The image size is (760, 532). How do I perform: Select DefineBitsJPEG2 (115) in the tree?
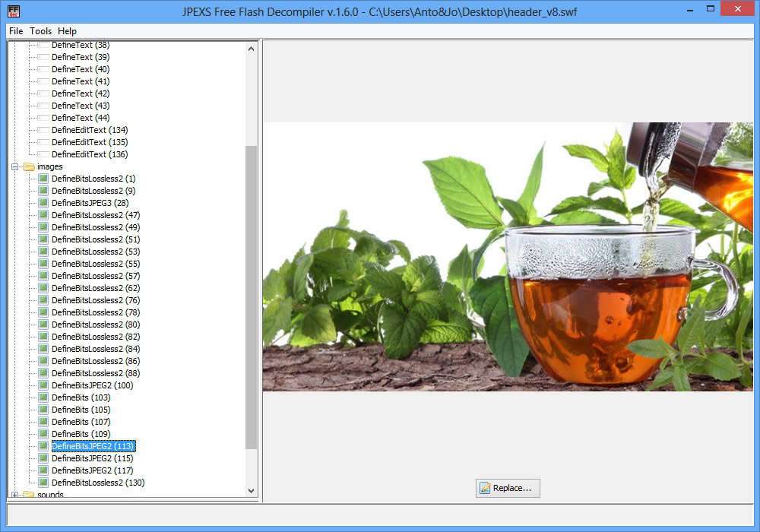[92, 458]
